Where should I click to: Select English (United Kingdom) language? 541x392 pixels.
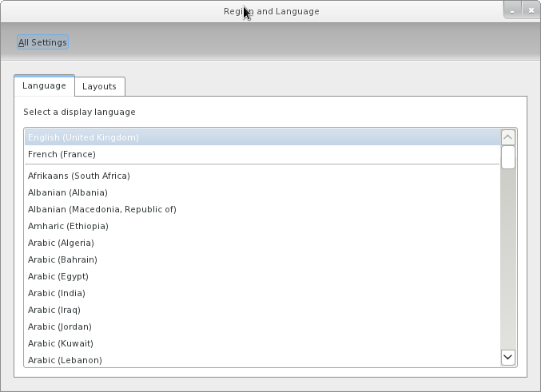83,137
